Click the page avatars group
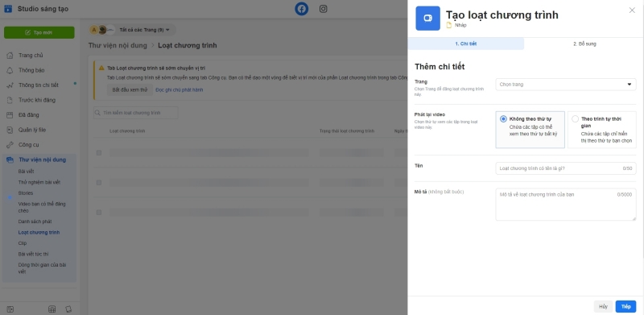This screenshot has width=644, height=315. click(103, 30)
